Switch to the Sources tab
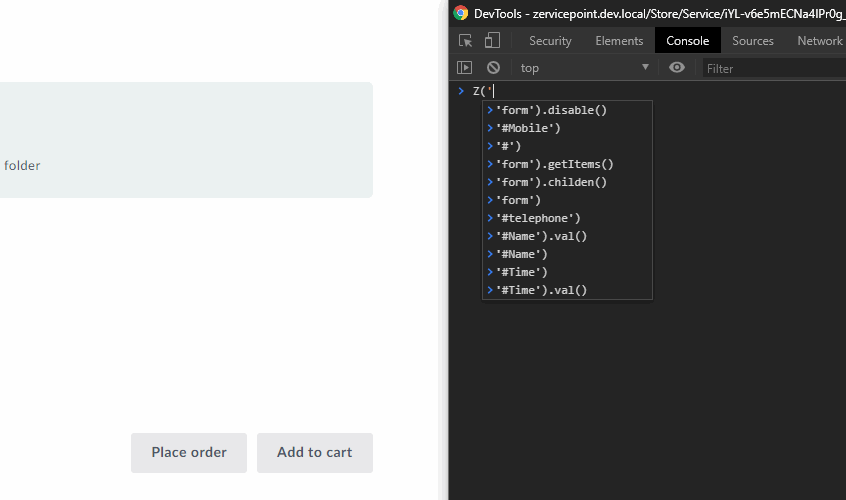Viewport: 846px width, 500px height. [752, 41]
